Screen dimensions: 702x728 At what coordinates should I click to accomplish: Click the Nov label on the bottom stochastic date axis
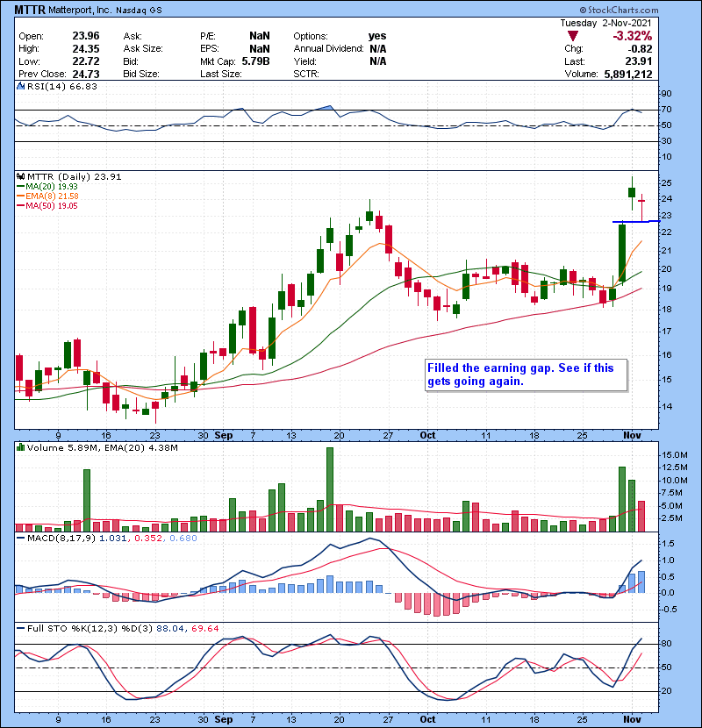tap(632, 719)
